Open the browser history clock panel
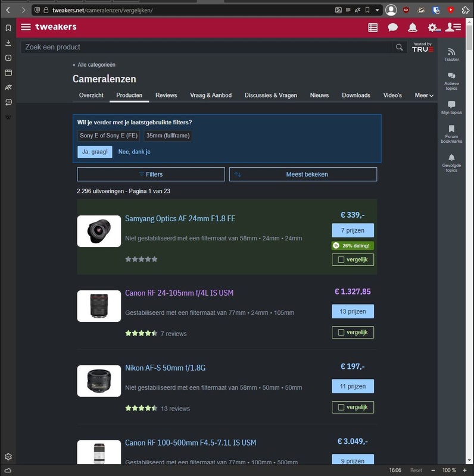 tap(8, 58)
